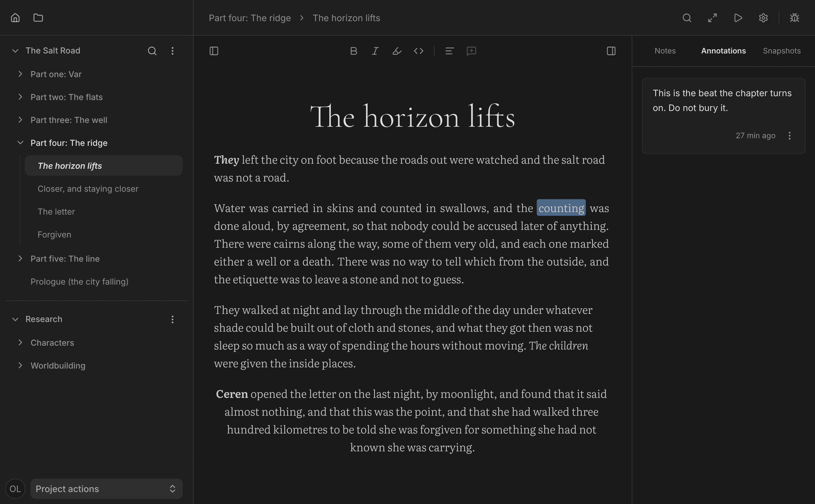Viewport: 815px width, 504px height.
Task: Search within The Salt Road binder
Action: (152, 51)
